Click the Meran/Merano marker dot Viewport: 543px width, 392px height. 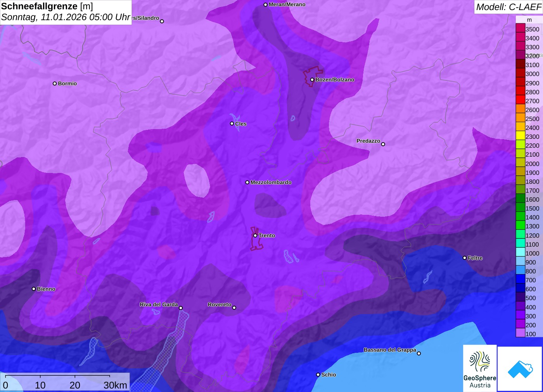(x=265, y=5)
